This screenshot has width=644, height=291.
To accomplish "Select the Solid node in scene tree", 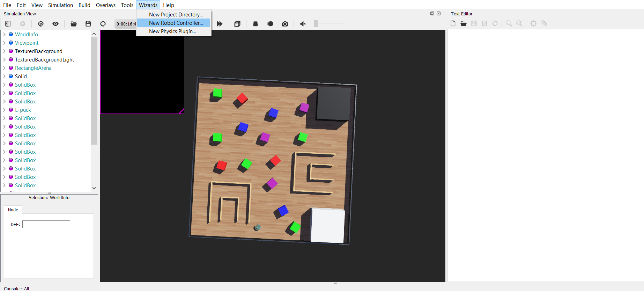I will [21, 76].
